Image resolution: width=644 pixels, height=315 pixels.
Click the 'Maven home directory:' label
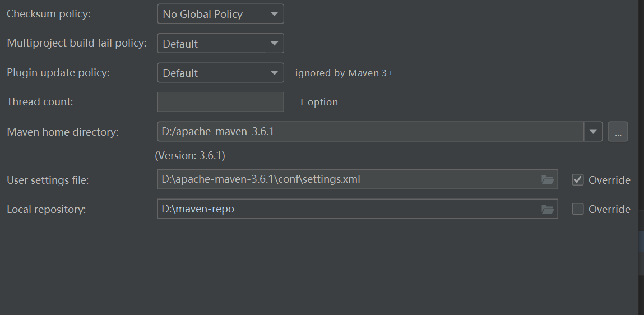63,132
